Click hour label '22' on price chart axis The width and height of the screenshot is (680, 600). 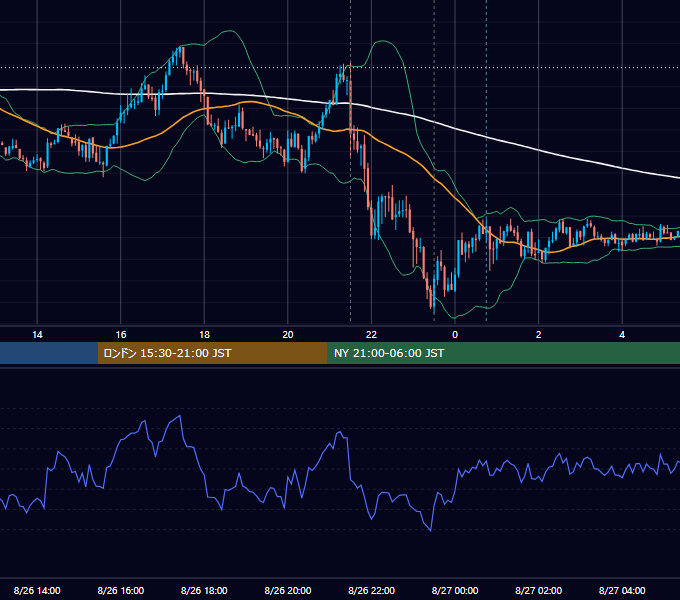371,335
